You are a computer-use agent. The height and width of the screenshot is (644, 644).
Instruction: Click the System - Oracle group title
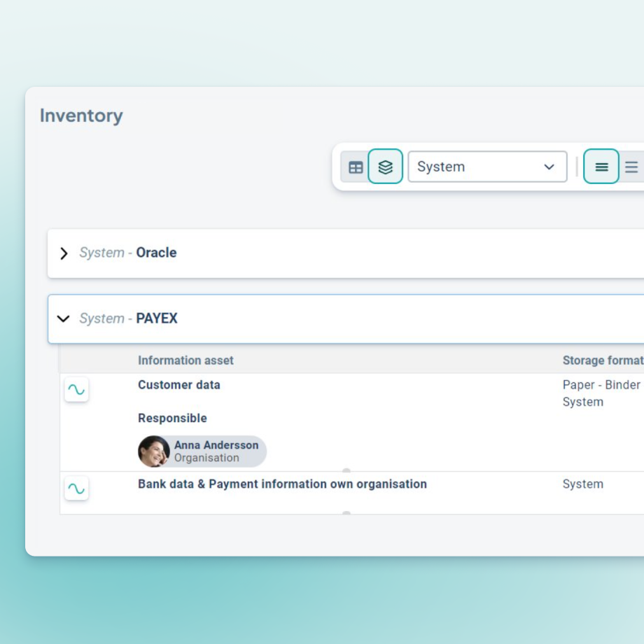click(128, 253)
